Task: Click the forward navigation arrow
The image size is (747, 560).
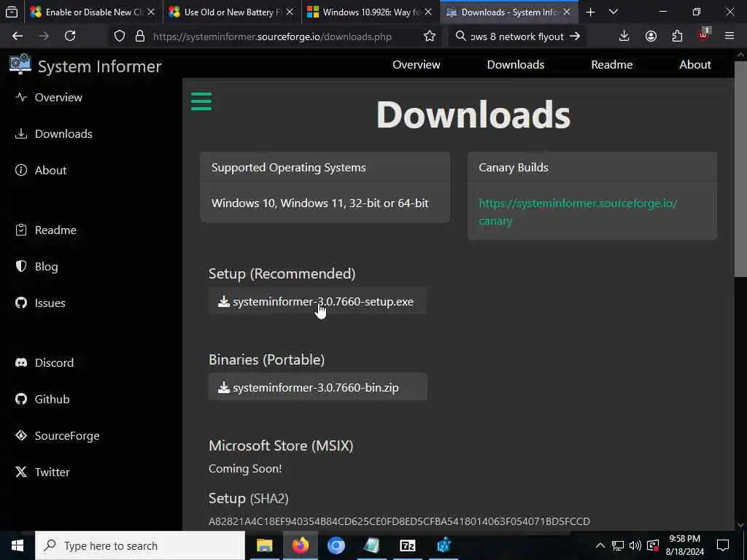Action: (43, 36)
